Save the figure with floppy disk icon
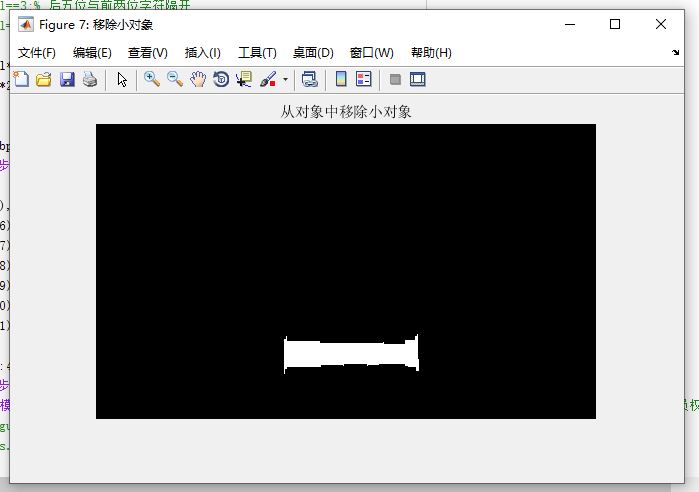 [67, 79]
